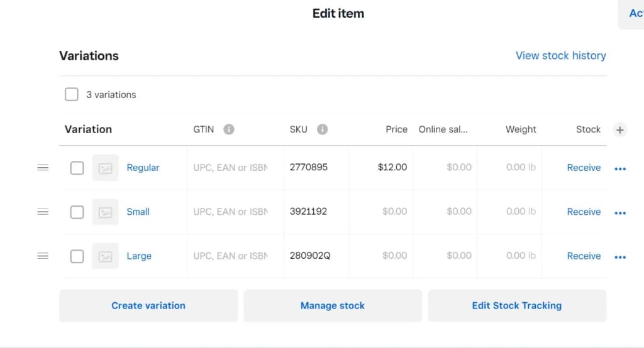Click the image placeholder for Small
The width and height of the screenshot is (644, 348).
(105, 212)
